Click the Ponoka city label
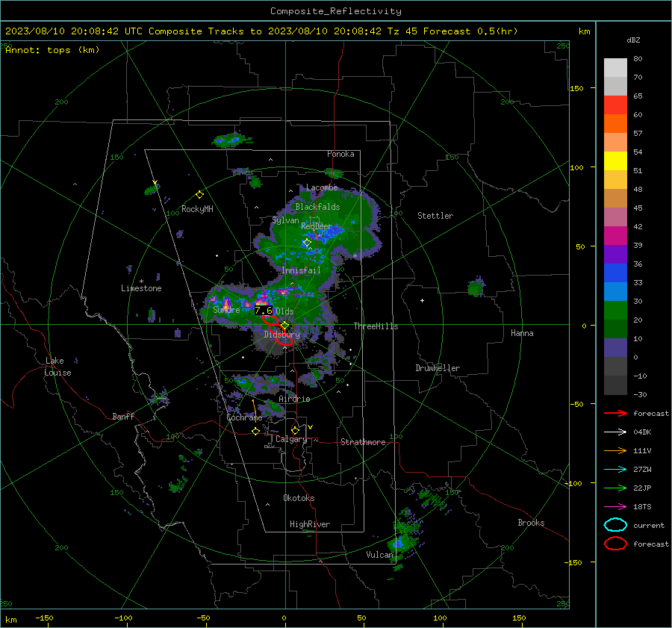 [340, 154]
